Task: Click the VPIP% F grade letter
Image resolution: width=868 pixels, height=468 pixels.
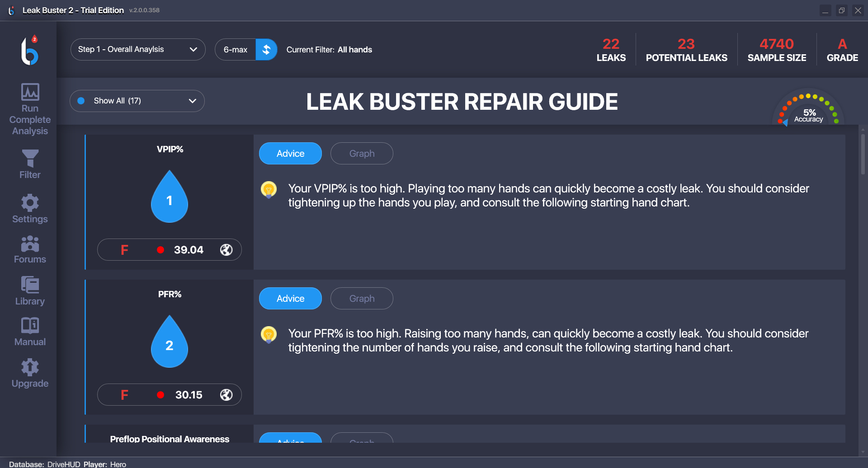Action: tap(124, 250)
